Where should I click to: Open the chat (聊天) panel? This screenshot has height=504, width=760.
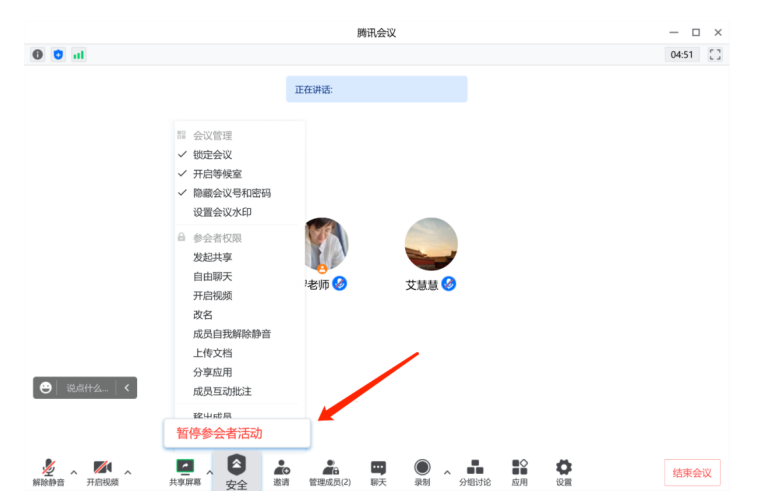point(378,472)
